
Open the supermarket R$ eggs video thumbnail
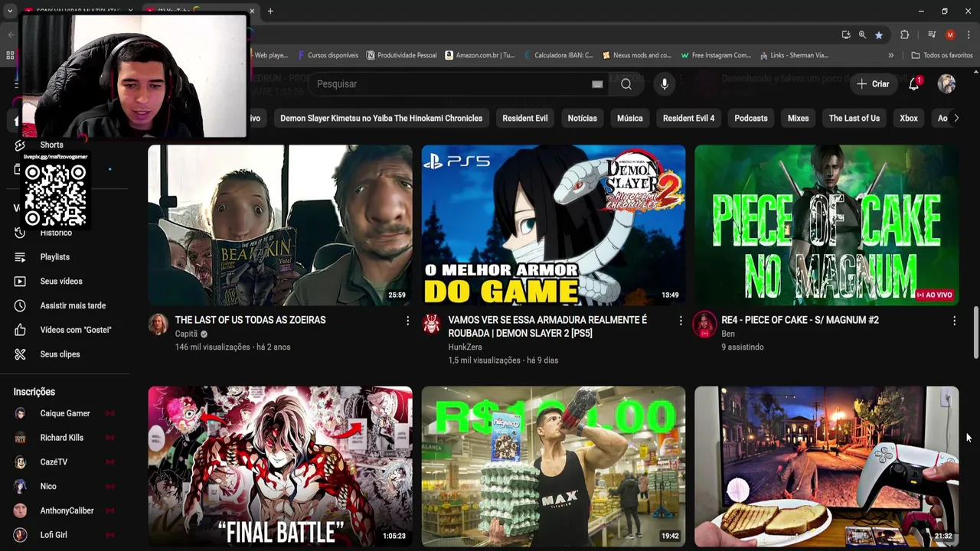click(x=554, y=466)
